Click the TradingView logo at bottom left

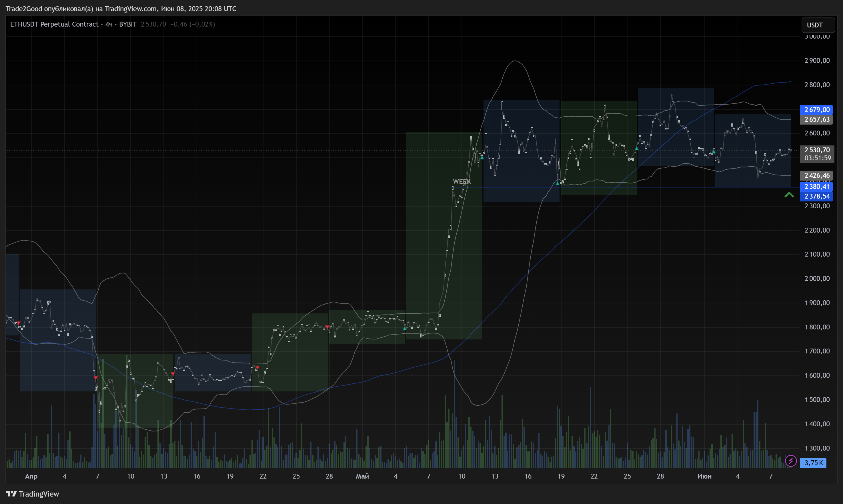pyautogui.click(x=32, y=494)
